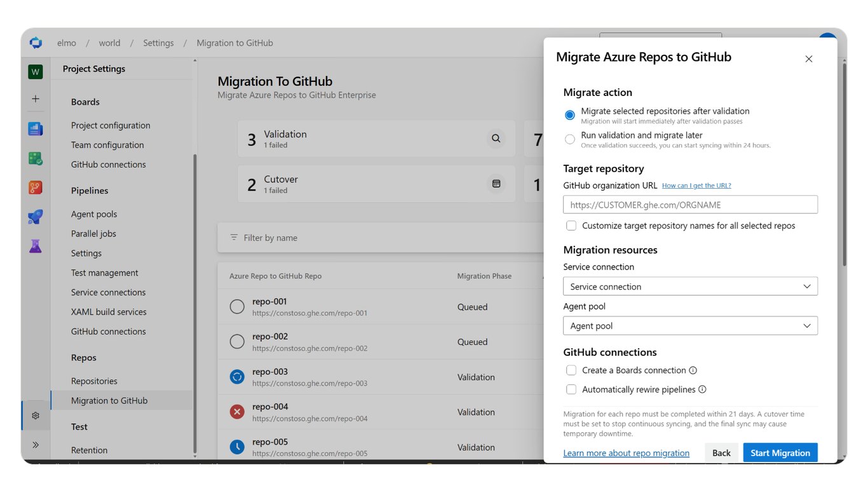Check Customize target repository names option
868x488 pixels.
[x=571, y=226]
